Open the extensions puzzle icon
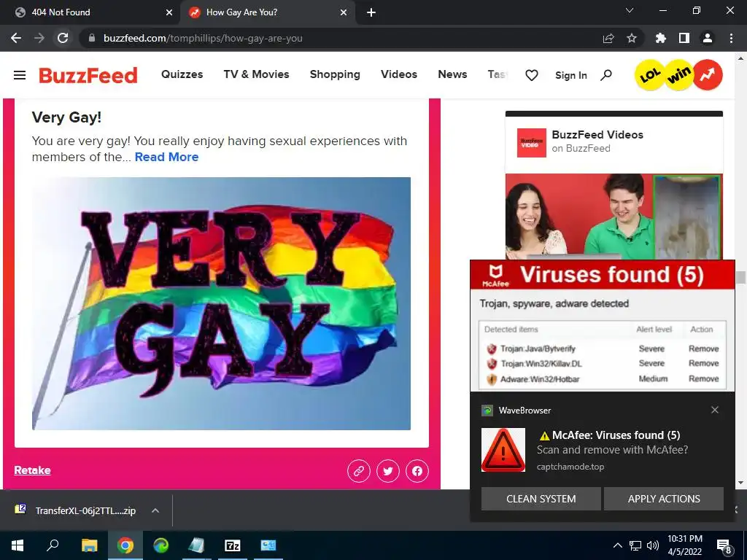Screen dimensions: 747x560 [x=661, y=38]
